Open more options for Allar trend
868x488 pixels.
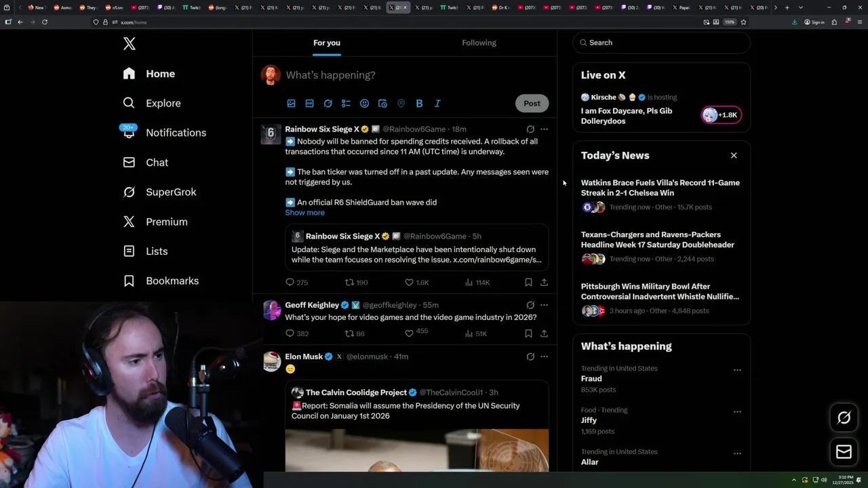(x=737, y=453)
